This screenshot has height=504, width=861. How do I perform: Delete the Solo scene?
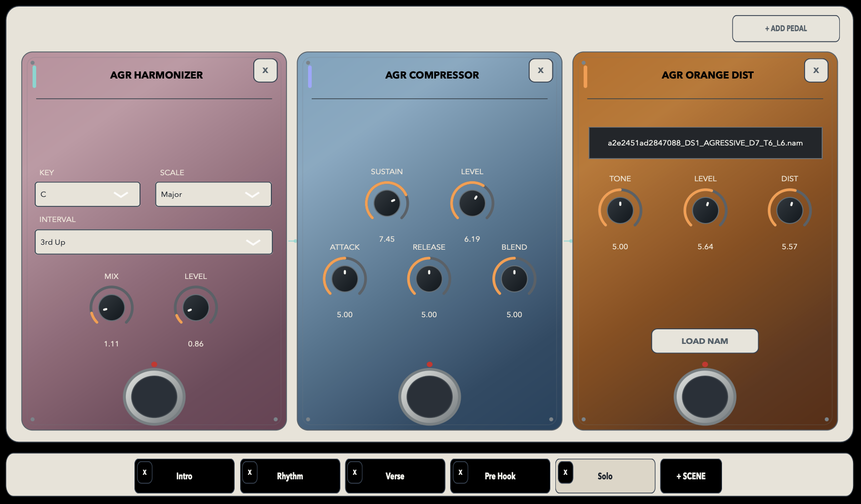(565, 473)
